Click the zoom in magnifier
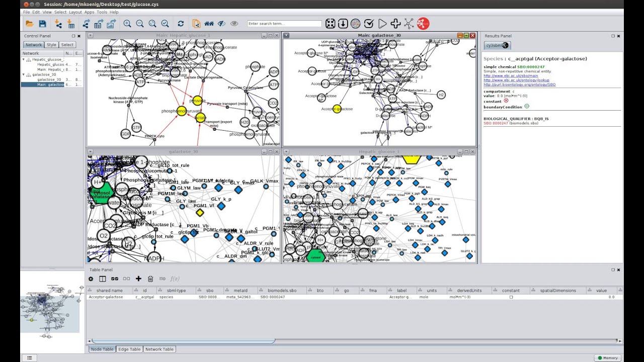 (x=127, y=24)
